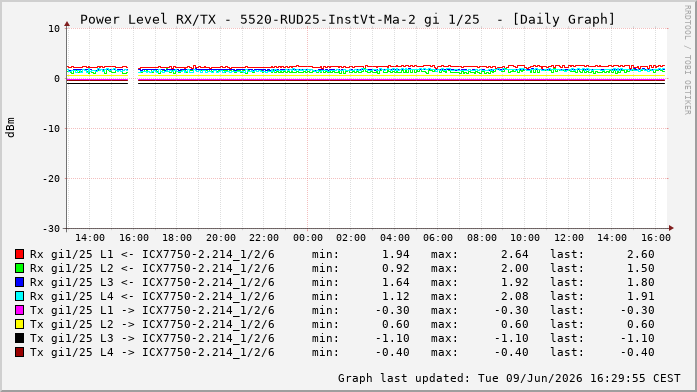Click the min value 1.94
Image resolution: width=697 pixels, height=392 pixels.
[396, 254]
